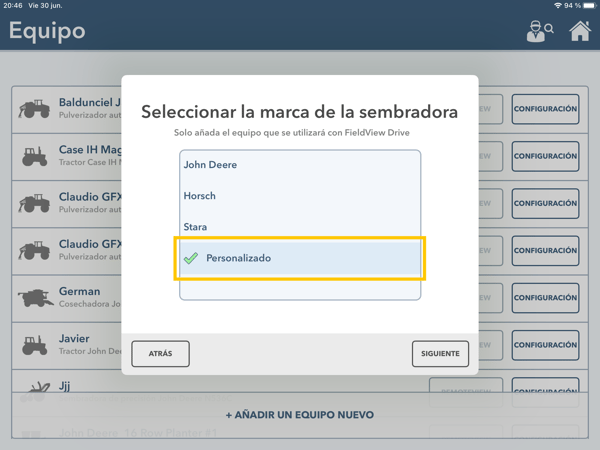This screenshot has width=600, height=450.
Task: Open the Javier equipment row
Action: tap(300, 346)
